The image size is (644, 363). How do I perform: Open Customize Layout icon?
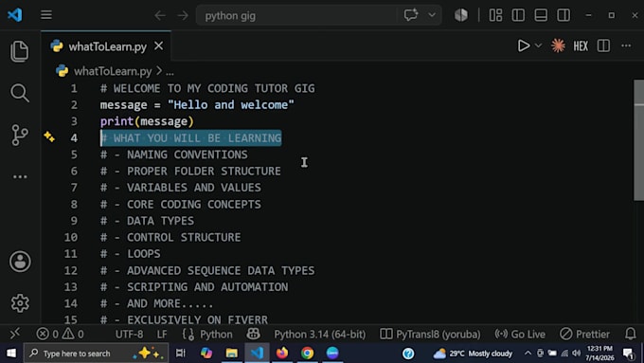495,15
